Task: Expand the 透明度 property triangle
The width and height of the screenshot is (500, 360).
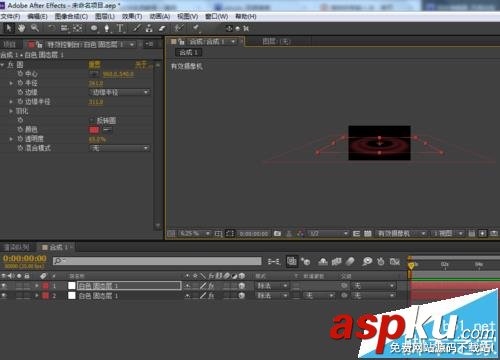Action: [11, 139]
